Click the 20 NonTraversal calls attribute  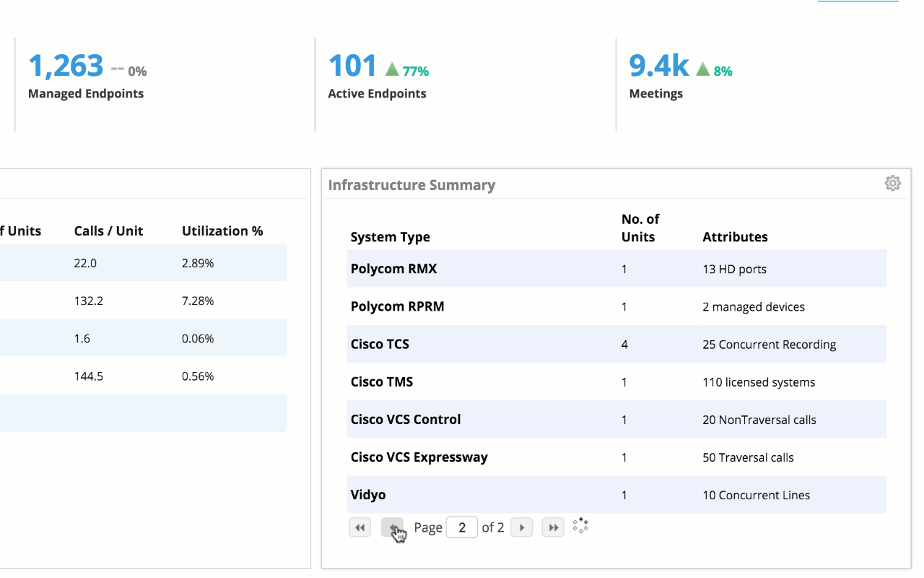pyautogui.click(x=759, y=419)
